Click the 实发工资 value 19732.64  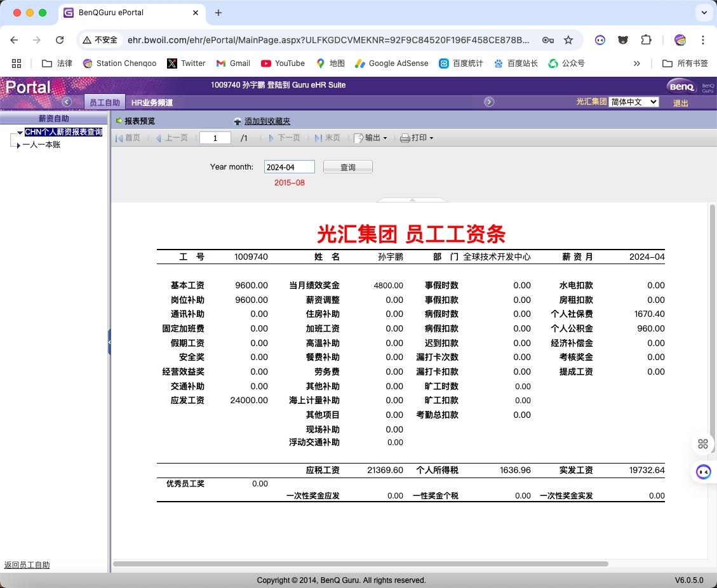point(647,470)
